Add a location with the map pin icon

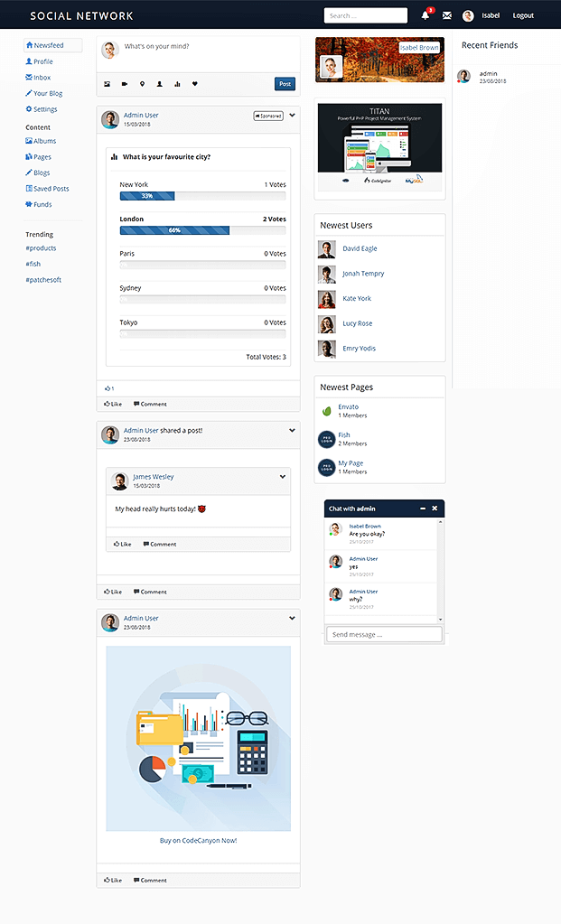click(x=142, y=84)
